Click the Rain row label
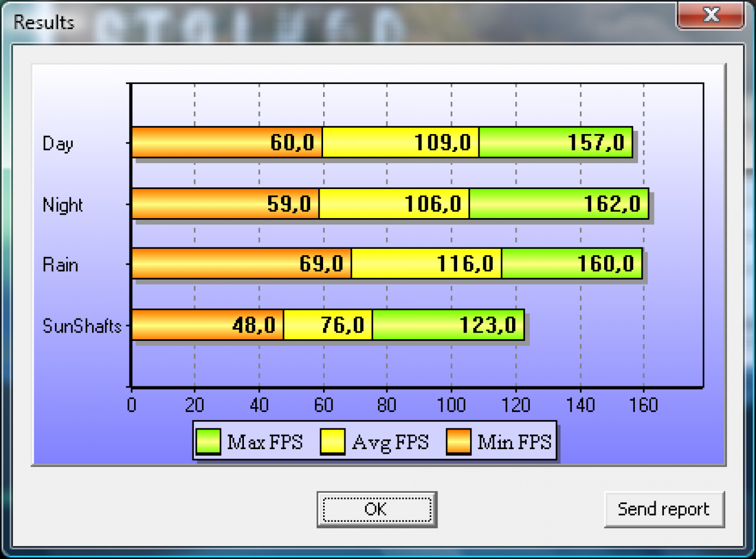This screenshot has width=756, height=559. 60,265
